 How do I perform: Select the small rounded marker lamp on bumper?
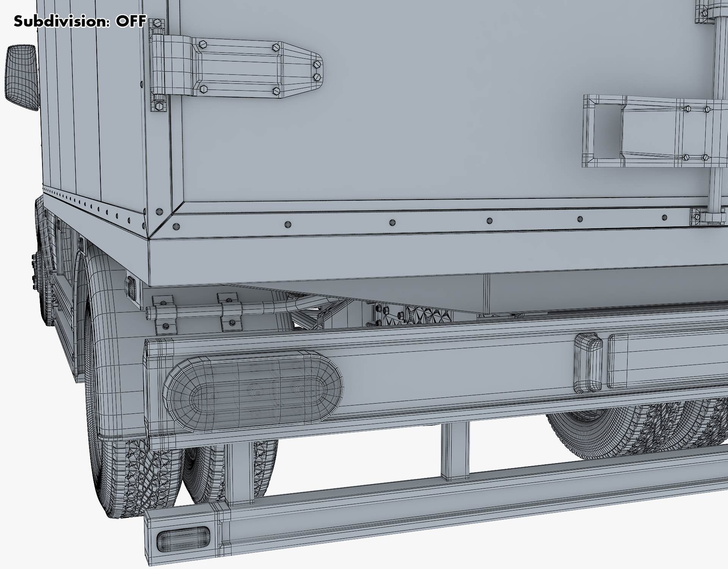pyautogui.click(x=588, y=363)
